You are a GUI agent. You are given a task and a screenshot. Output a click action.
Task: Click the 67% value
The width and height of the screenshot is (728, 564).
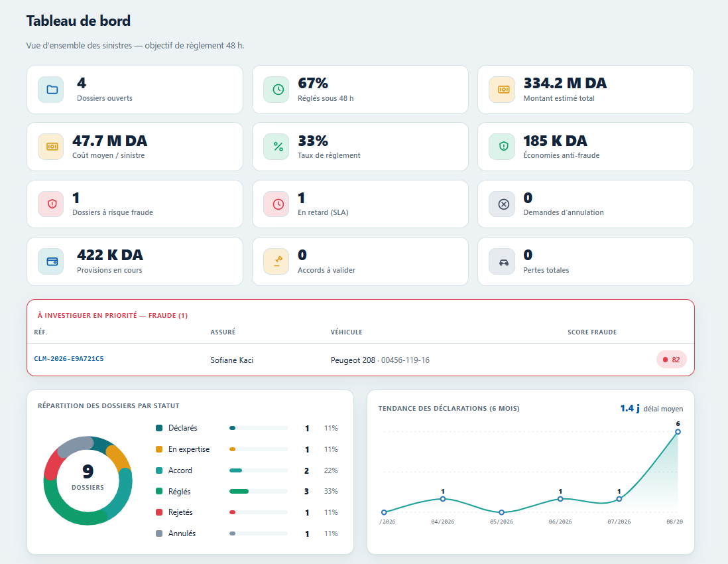[313, 83]
